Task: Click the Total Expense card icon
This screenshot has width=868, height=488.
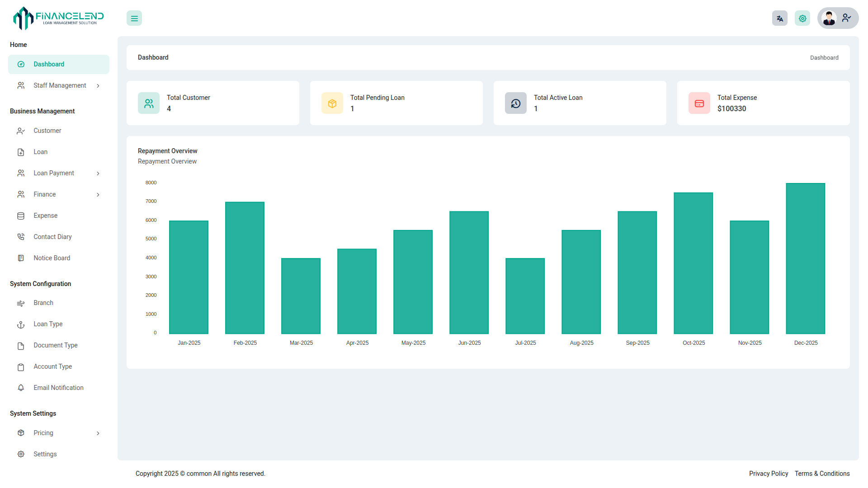Action: point(699,103)
